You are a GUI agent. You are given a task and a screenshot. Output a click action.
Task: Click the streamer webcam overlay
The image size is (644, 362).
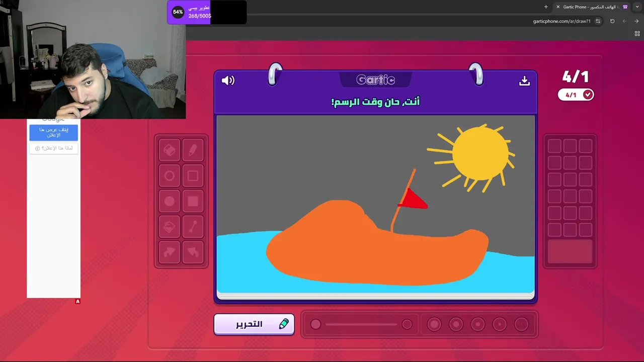pyautogui.click(x=93, y=59)
